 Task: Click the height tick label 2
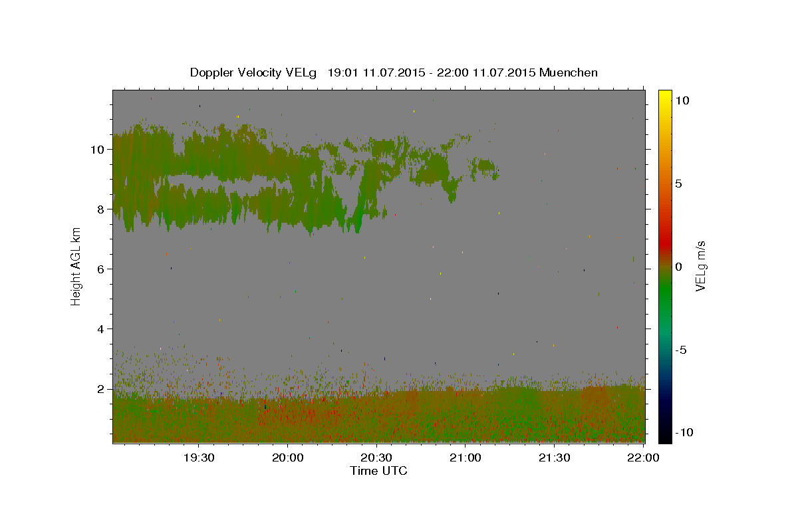tap(102, 389)
